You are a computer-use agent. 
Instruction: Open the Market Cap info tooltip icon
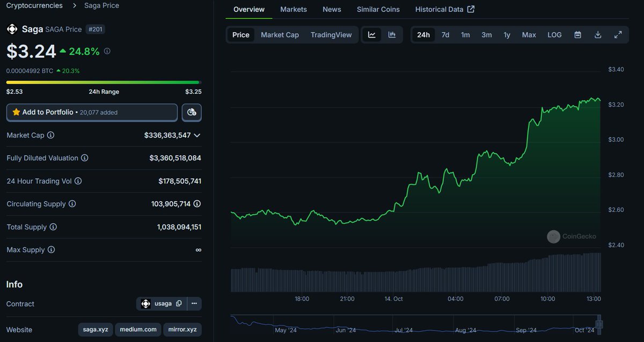pyautogui.click(x=50, y=135)
